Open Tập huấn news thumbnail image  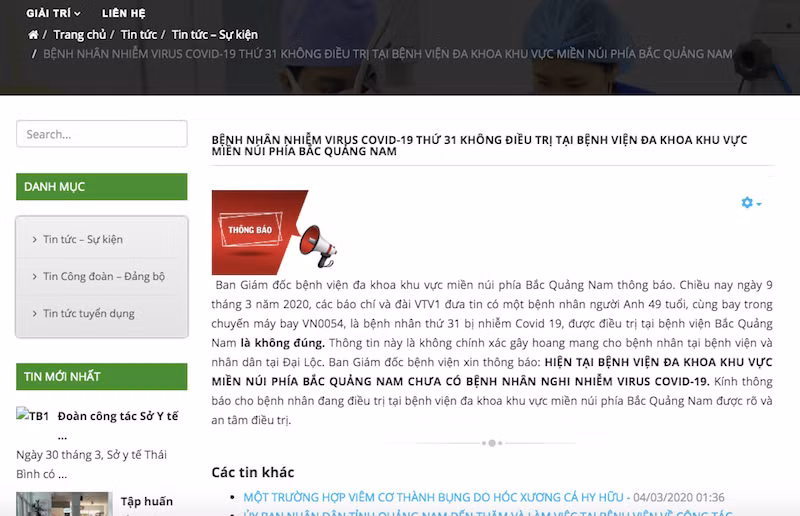(x=64, y=504)
